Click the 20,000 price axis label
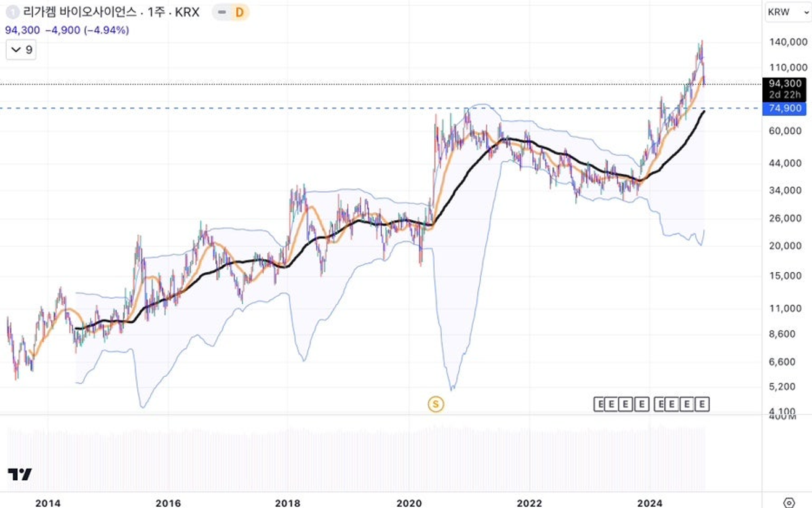Image resolution: width=812 pixels, height=508 pixels. 785,246
